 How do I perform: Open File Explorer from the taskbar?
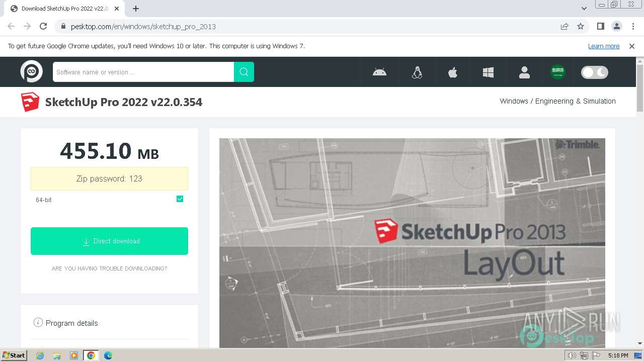(57, 355)
